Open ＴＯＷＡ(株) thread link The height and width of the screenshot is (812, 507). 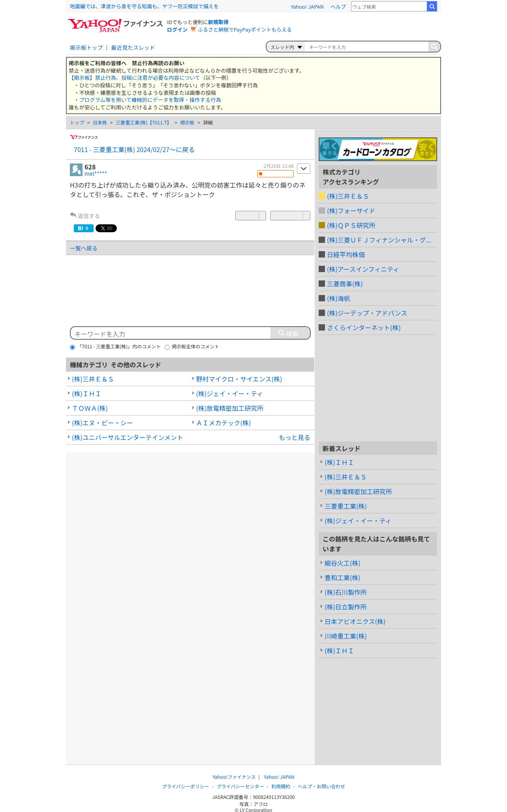(x=90, y=408)
